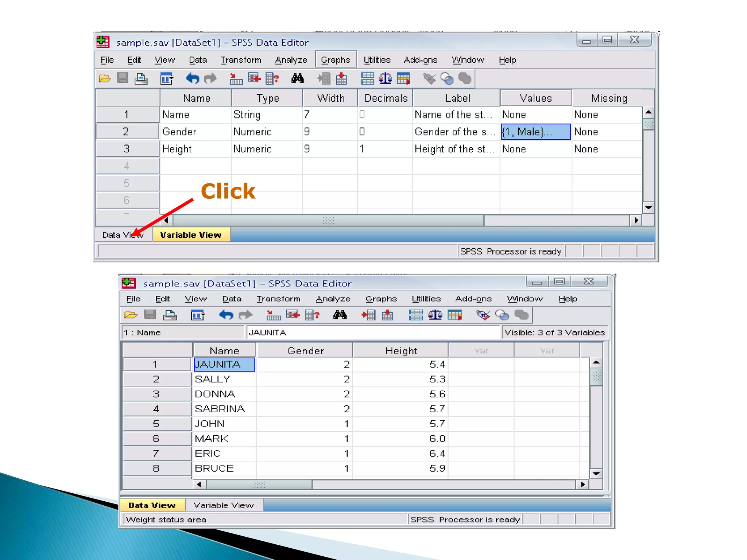Open Graphs menu in the upper window
747x560 pixels.
[x=335, y=60]
